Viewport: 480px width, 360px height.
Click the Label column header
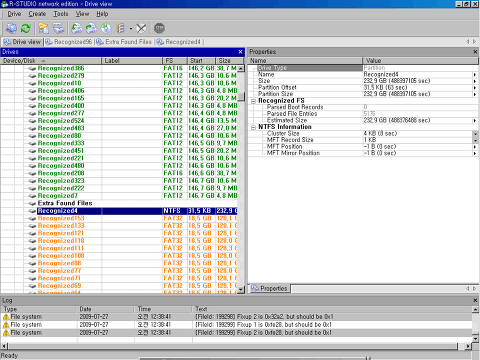[132, 61]
